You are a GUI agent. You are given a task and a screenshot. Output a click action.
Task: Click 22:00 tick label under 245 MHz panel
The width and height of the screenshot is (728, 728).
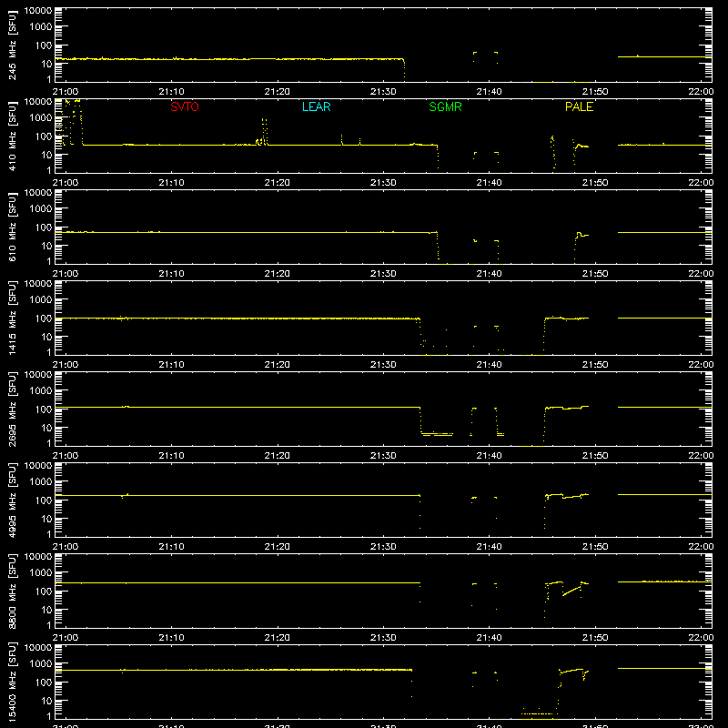[701, 92]
